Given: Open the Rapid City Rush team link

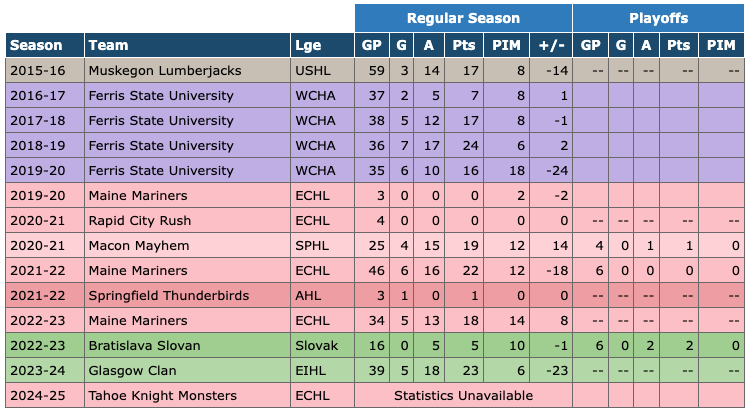Looking at the screenshot, I should pos(134,221).
